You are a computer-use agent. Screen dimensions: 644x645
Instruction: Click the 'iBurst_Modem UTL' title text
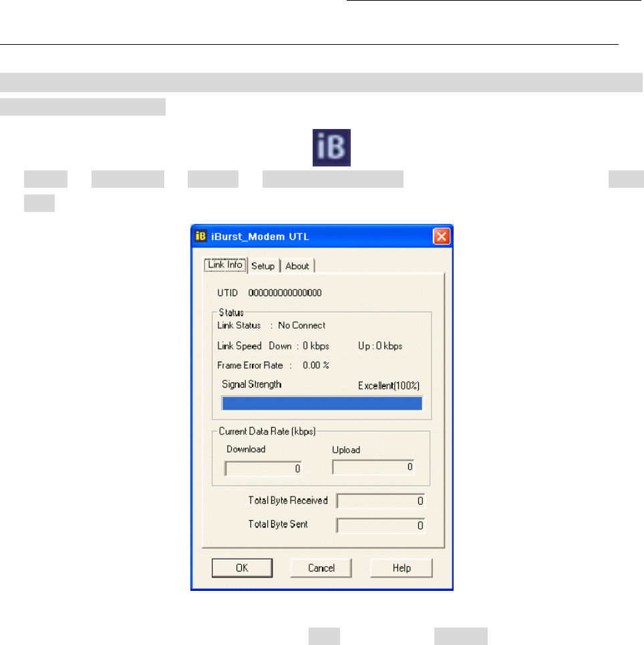click(260, 237)
